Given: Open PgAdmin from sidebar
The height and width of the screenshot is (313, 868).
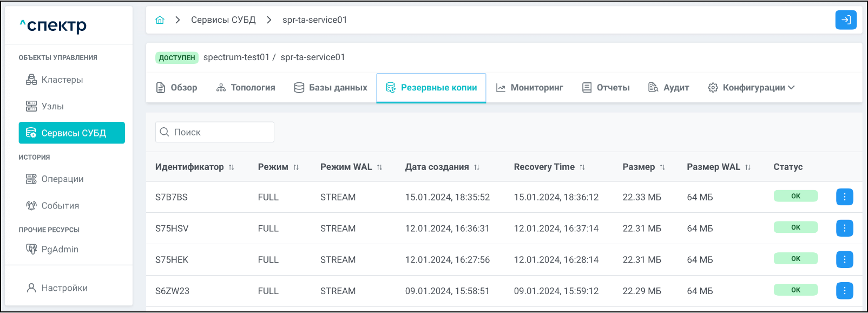Looking at the screenshot, I should (x=60, y=249).
